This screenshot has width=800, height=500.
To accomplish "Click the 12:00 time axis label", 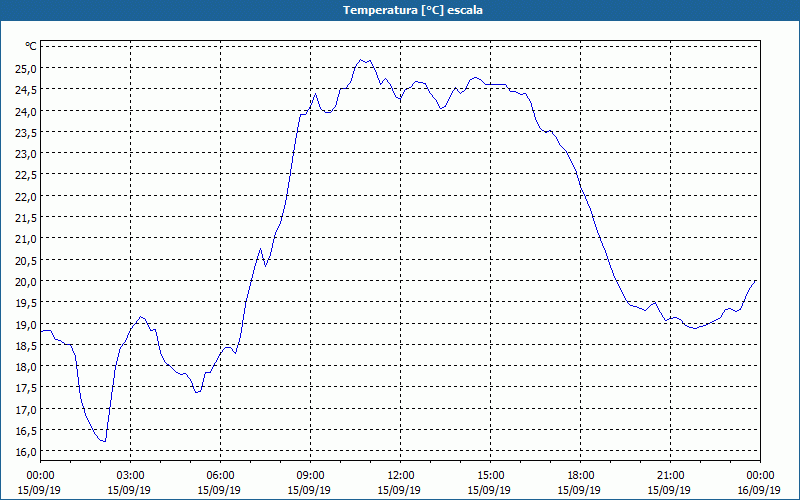I will pyautogui.click(x=401, y=476).
